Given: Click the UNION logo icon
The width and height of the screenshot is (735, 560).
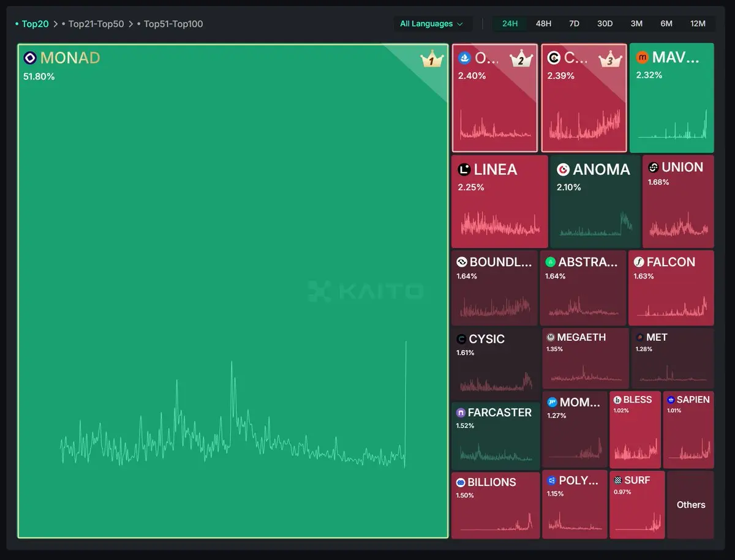Looking at the screenshot, I should (653, 168).
